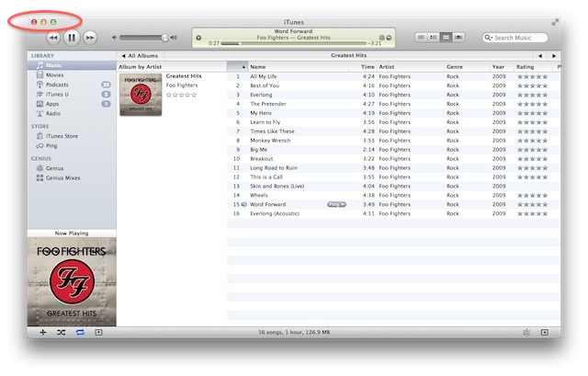Select song Monkey Wrench
588x376 pixels.
393,141
